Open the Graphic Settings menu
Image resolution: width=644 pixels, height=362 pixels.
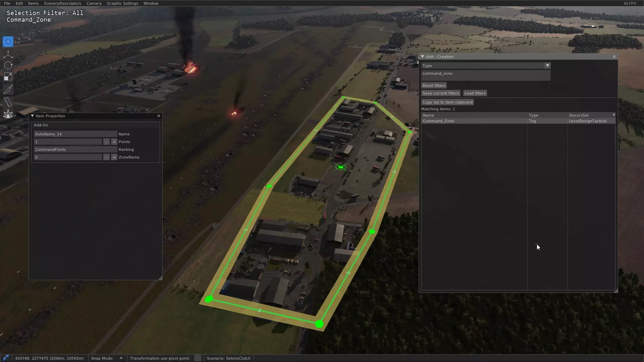(122, 3)
